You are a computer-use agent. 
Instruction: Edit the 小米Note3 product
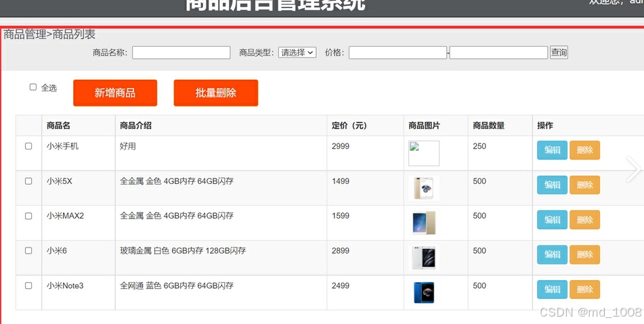pos(552,290)
